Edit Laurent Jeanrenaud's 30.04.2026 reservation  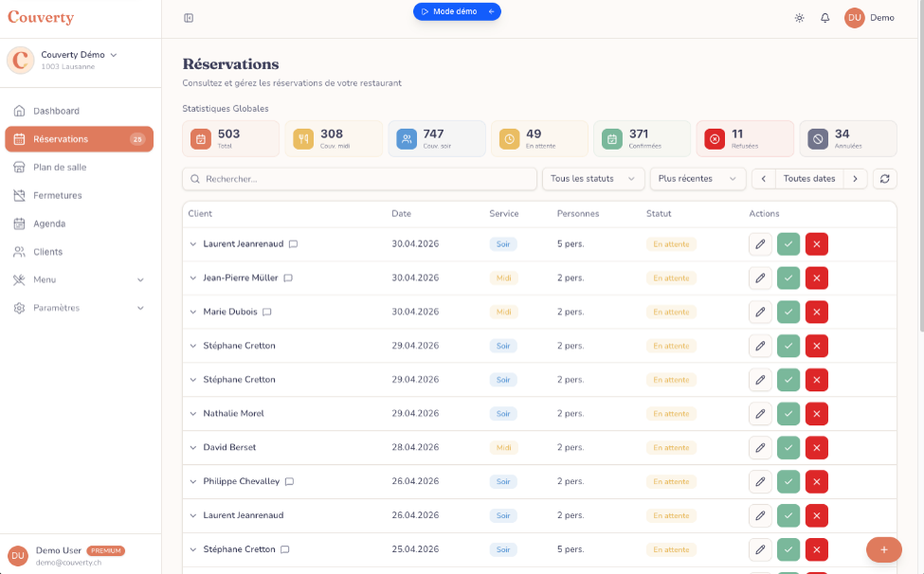(760, 244)
